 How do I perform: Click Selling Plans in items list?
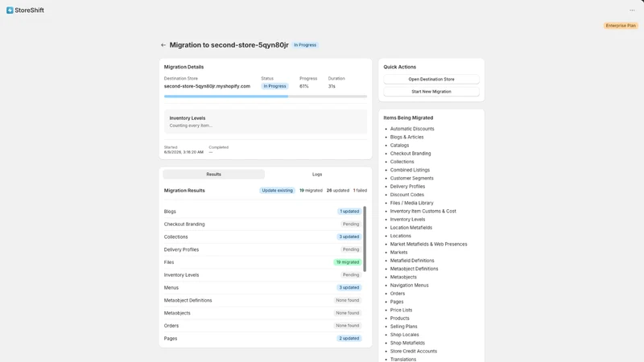404,327
